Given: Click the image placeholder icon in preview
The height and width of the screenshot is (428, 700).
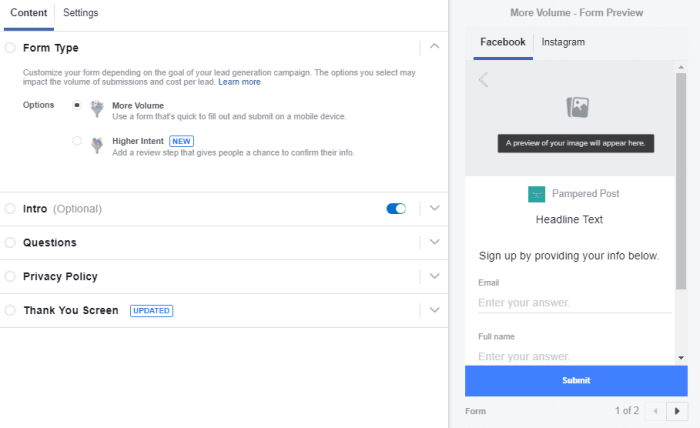Looking at the screenshot, I should (576, 106).
